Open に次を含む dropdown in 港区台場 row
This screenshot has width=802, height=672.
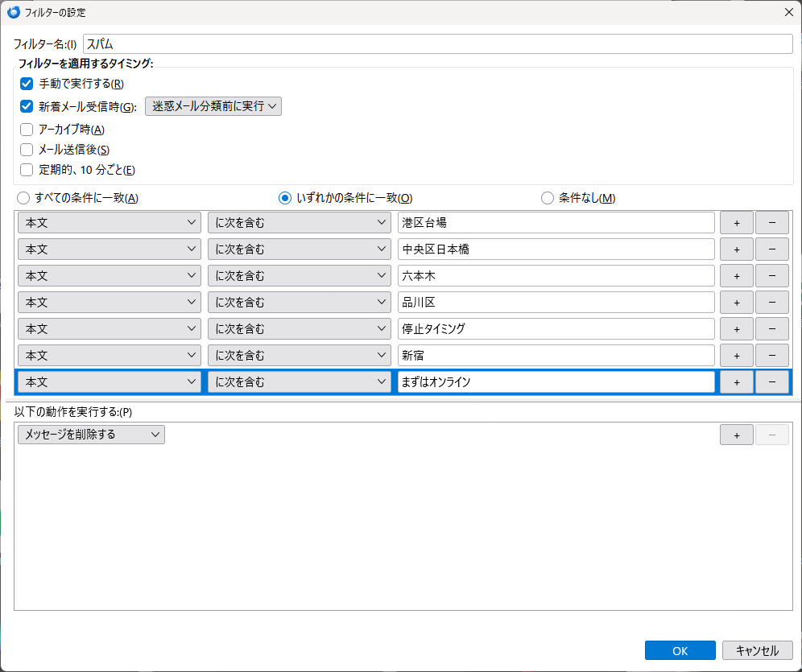(x=300, y=223)
